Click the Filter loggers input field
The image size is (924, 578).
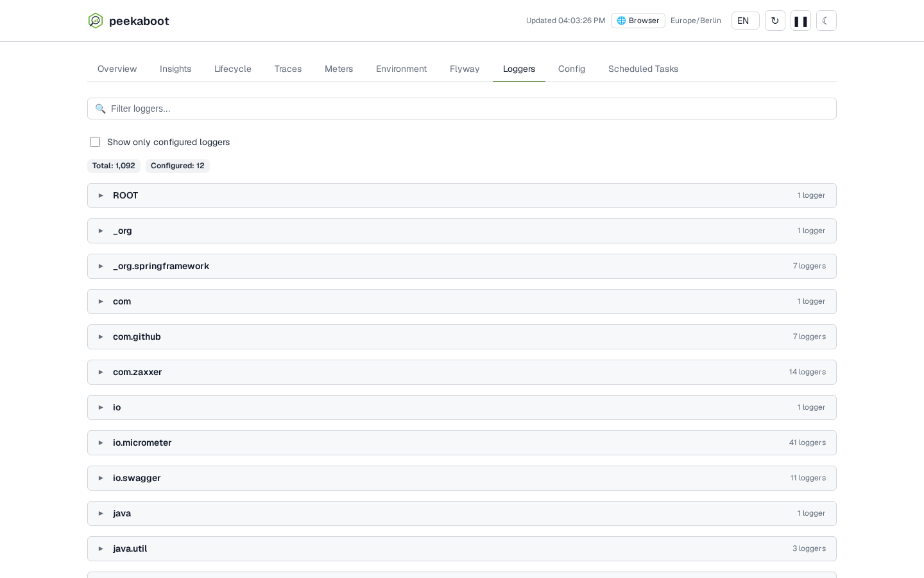pyautogui.click(x=462, y=109)
